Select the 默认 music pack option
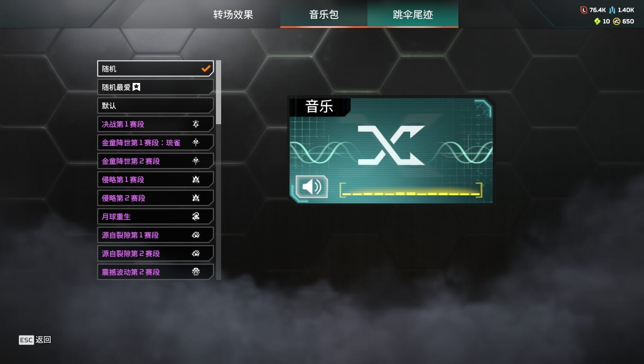The width and height of the screenshot is (644, 364). (155, 106)
